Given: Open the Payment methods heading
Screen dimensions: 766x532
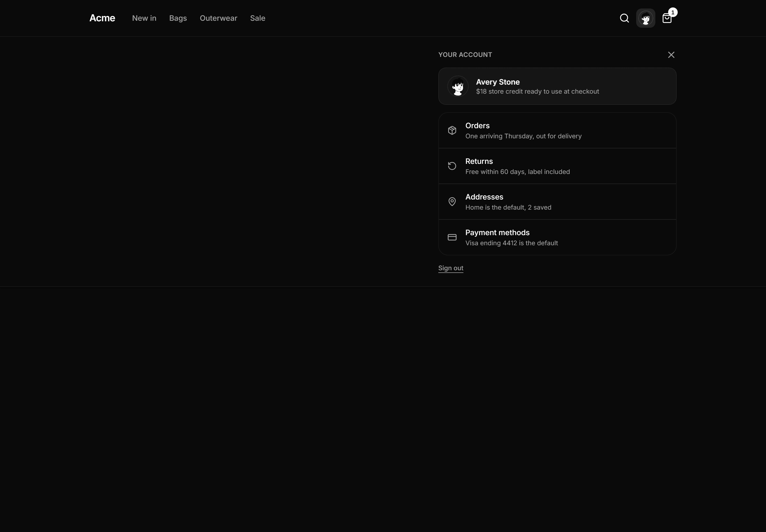Looking at the screenshot, I should coord(497,233).
